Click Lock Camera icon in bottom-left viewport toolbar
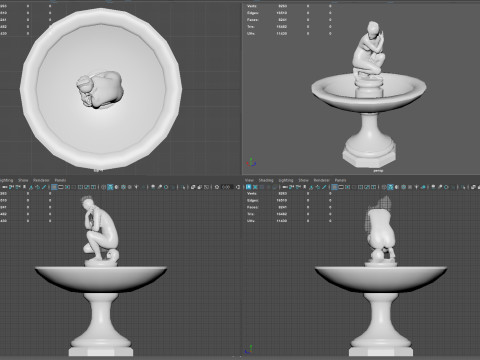The width and height of the screenshot is (480, 360). click(x=11, y=187)
